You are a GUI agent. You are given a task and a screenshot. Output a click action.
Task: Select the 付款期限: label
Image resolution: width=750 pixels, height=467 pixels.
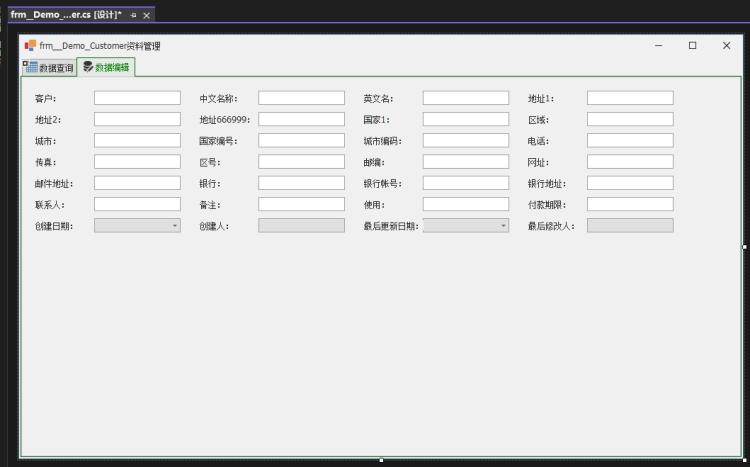tap(547, 205)
